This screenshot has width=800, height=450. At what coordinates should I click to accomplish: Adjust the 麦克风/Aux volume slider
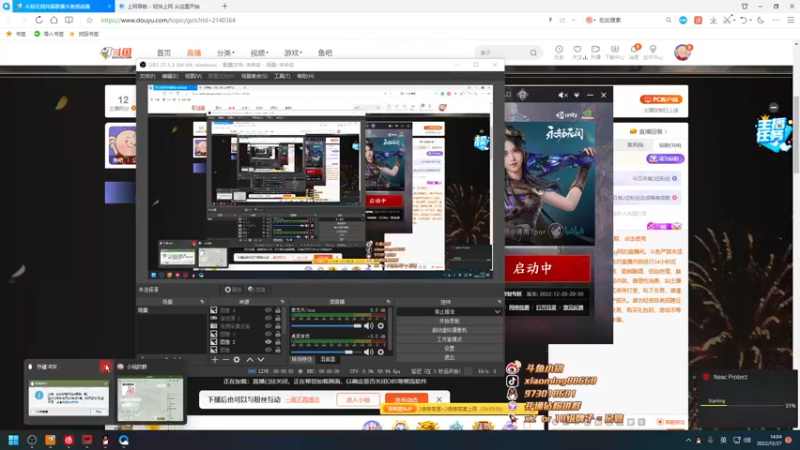[326, 326]
